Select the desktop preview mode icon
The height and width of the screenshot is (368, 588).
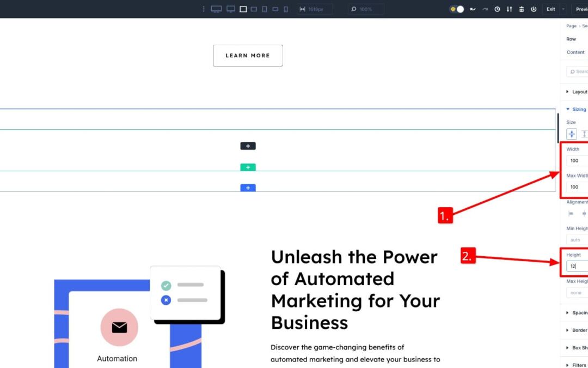tap(216, 9)
